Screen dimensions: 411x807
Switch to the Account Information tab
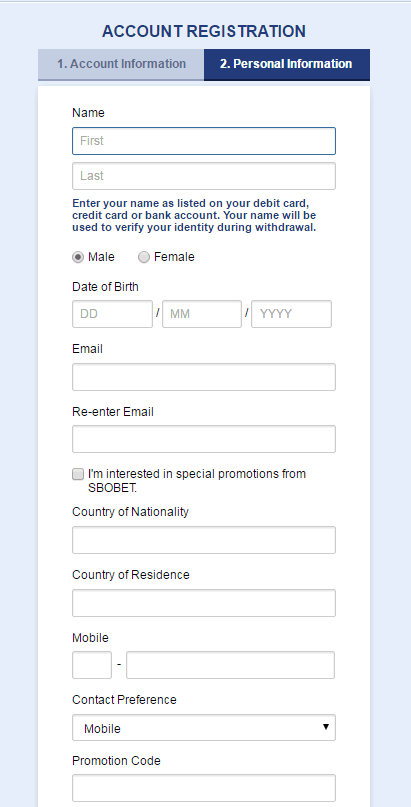[x=121, y=64]
